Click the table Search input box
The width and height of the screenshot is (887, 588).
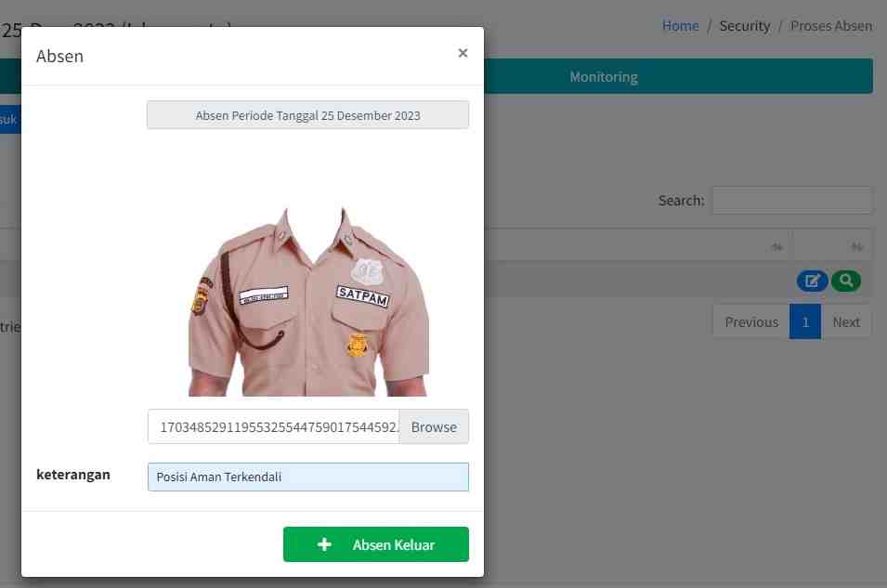[x=791, y=201]
